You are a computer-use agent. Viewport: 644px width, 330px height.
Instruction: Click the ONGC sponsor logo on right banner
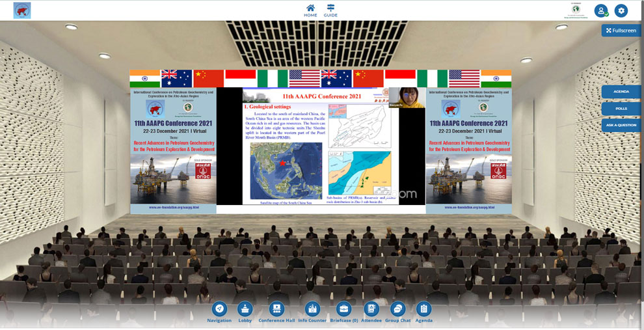pyautogui.click(x=498, y=171)
